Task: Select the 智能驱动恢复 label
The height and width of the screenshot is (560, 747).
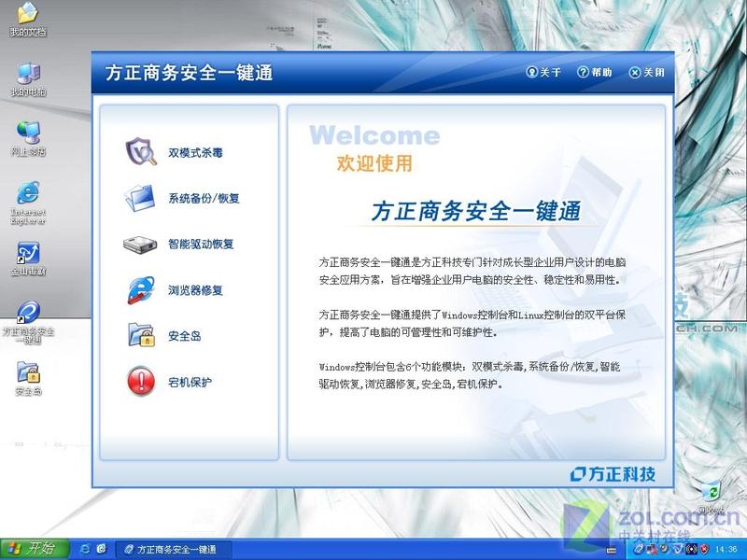Action: (201, 245)
